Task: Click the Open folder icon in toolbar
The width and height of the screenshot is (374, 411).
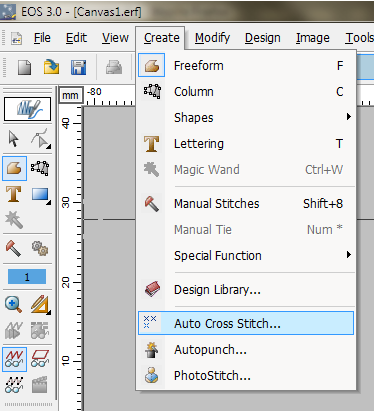Action: 51,67
